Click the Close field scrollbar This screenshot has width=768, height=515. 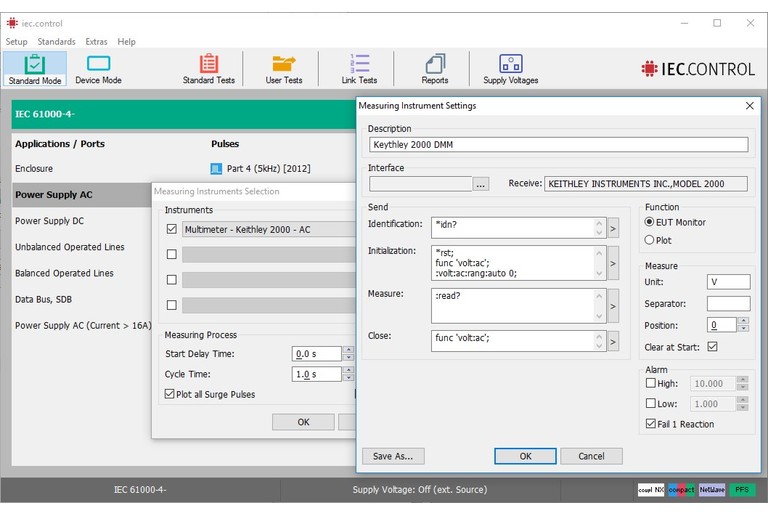(599, 341)
